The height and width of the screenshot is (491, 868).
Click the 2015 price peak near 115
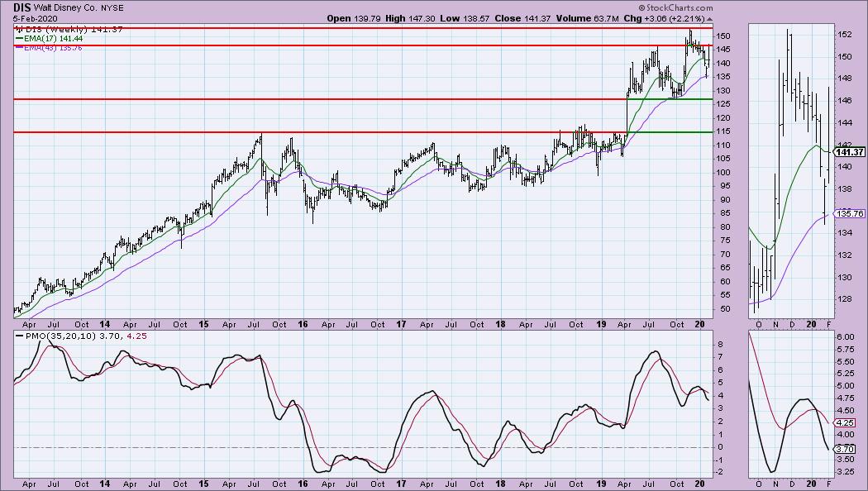coord(260,135)
